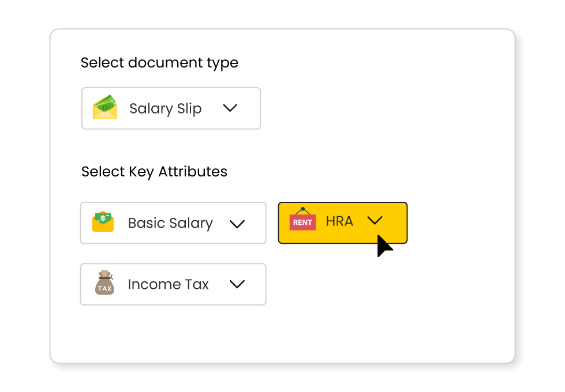This screenshot has width=565, height=392.
Task: Open the Basic Salary dropdown chevron
Action: [237, 223]
